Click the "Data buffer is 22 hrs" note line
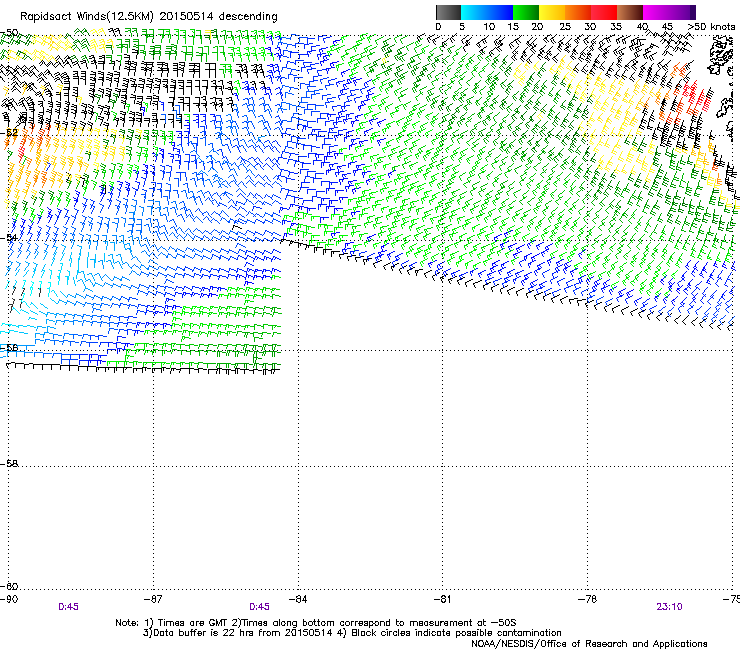 [352, 633]
